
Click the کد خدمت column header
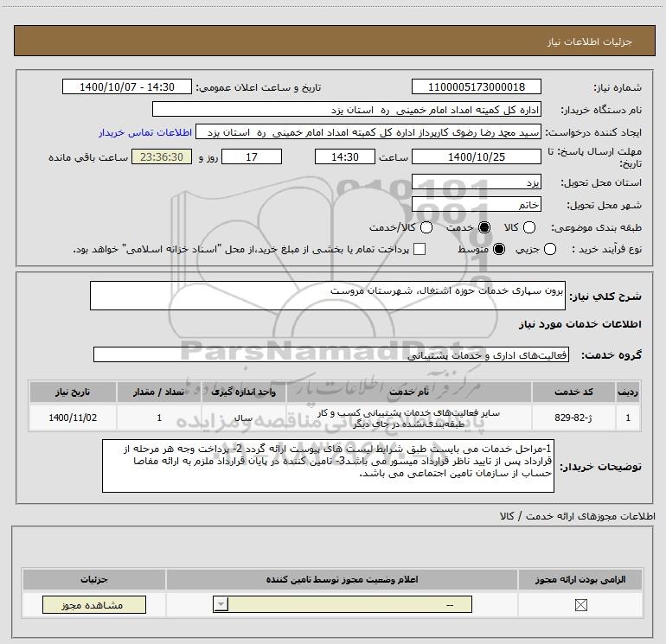coord(573,392)
